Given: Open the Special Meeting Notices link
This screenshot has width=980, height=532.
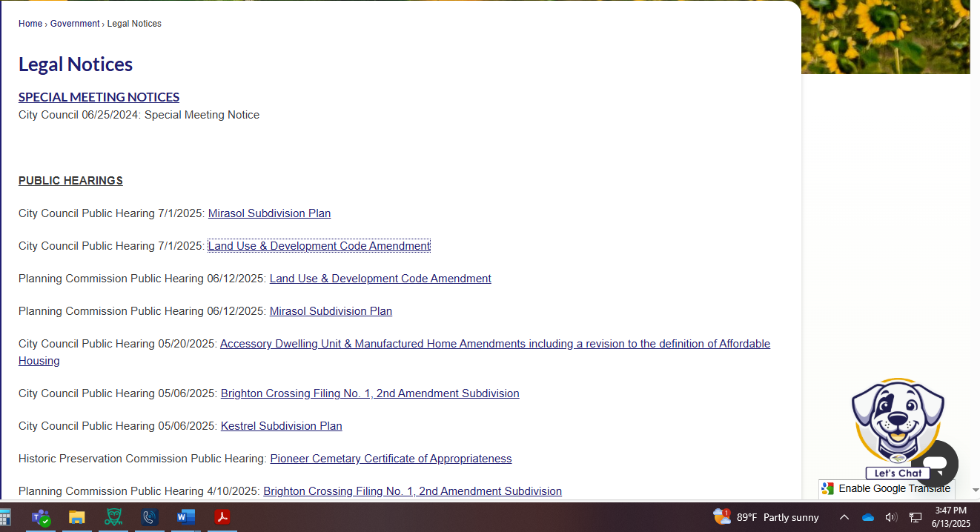Looking at the screenshot, I should pos(99,97).
